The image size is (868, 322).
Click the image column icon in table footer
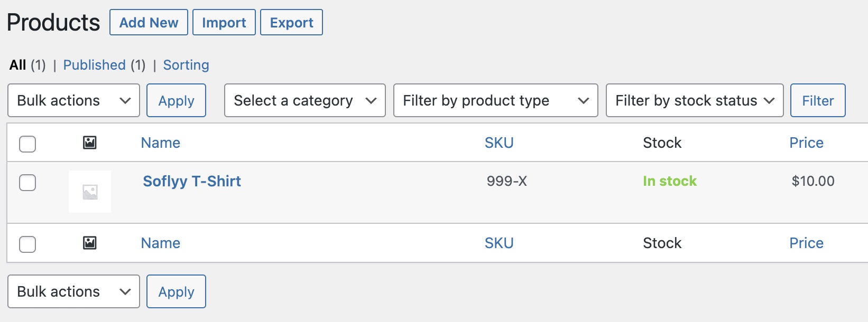[x=90, y=243]
